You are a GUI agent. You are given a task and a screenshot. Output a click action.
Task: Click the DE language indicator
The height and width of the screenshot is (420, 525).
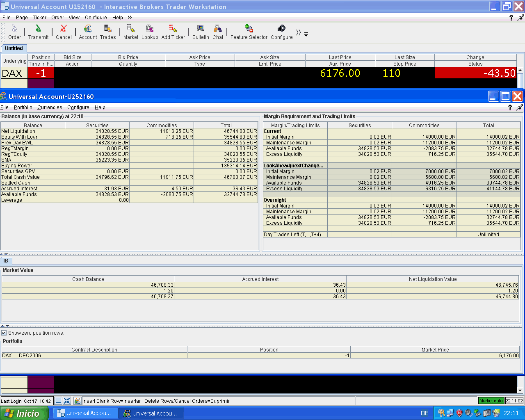(x=425, y=413)
